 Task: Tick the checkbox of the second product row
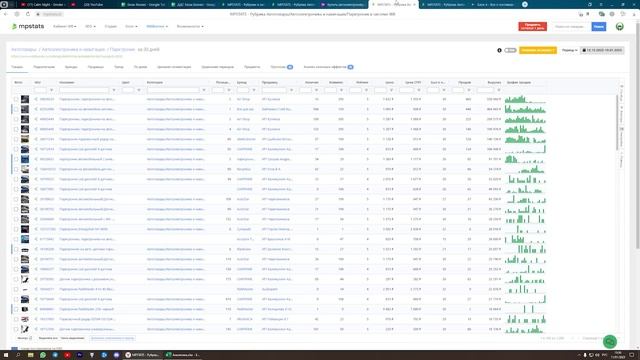coord(16,109)
